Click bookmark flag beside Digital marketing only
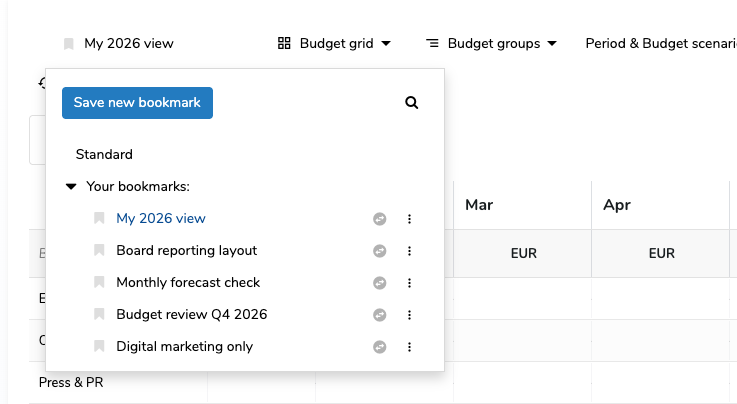Image resolution: width=737 pixels, height=404 pixels. 99,346
